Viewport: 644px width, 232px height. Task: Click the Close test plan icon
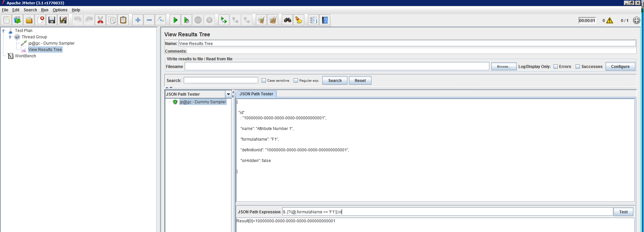(40, 20)
